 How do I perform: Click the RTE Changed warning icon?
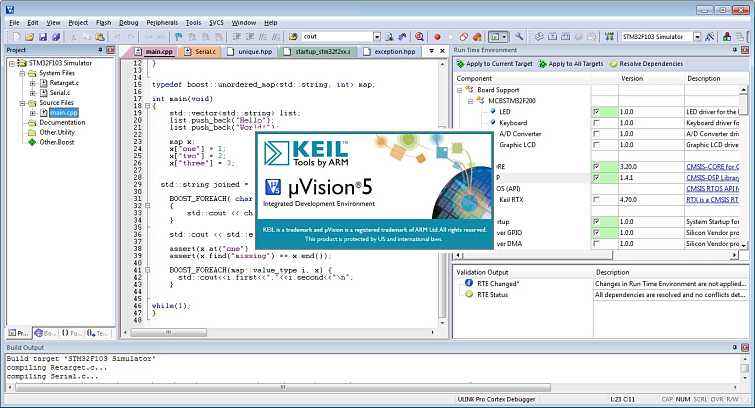click(x=468, y=284)
